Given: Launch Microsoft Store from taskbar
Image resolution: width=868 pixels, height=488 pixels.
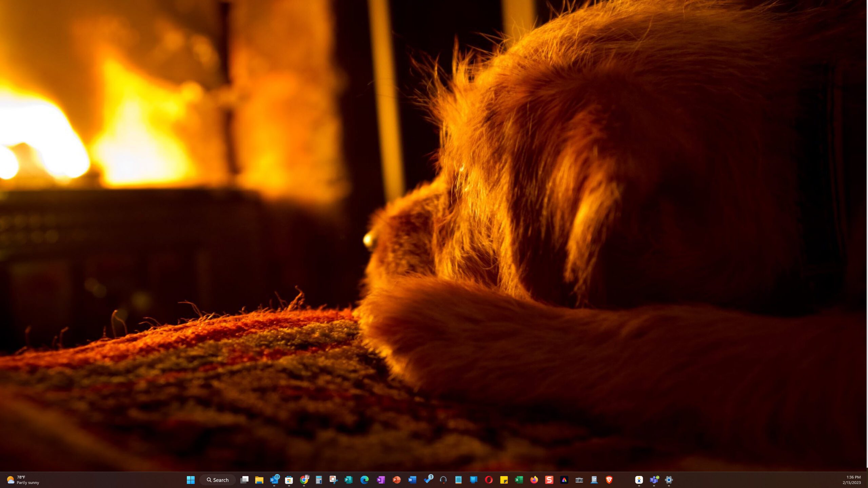Looking at the screenshot, I should [x=289, y=480].
